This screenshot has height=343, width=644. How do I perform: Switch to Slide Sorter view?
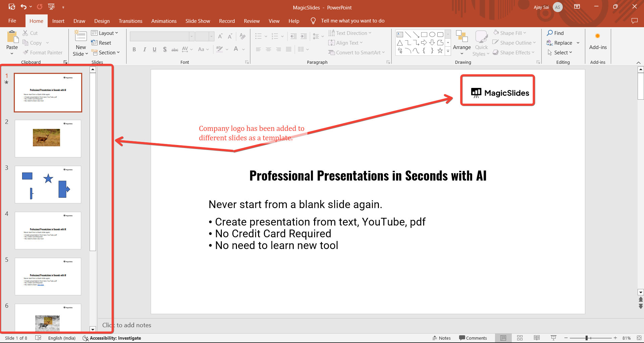click(520, 338)
